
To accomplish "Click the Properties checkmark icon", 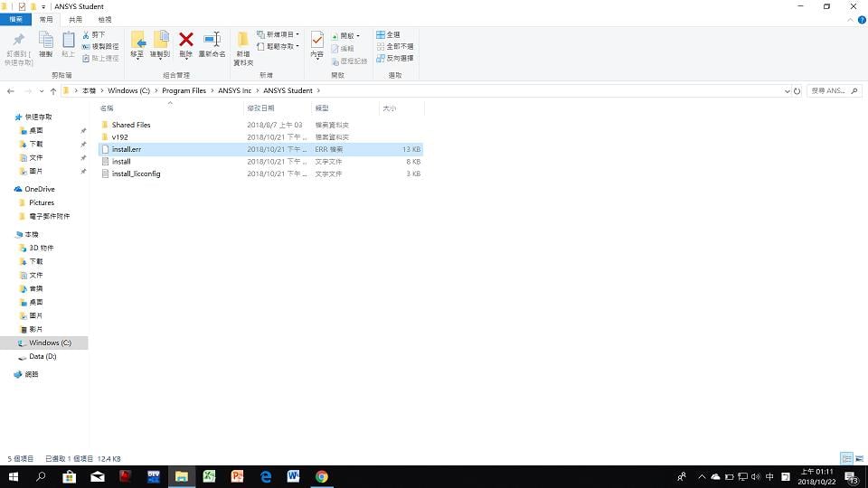I will [x=317, y=40].
